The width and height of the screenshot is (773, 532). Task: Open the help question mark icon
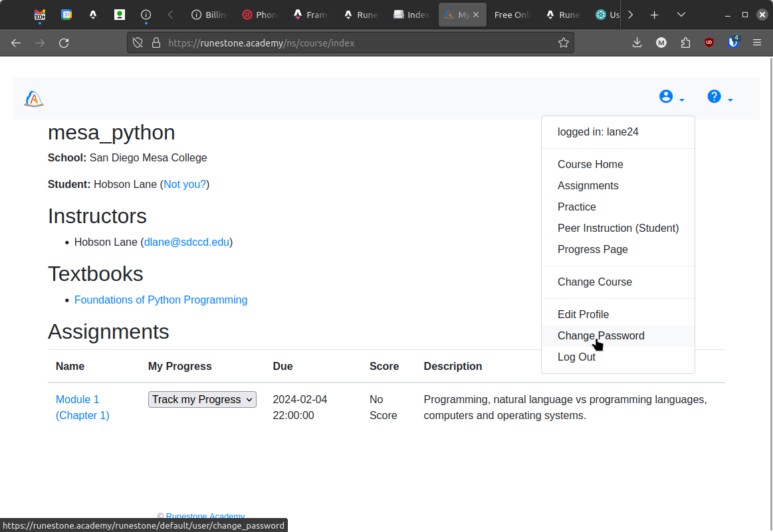pos(713,96)
